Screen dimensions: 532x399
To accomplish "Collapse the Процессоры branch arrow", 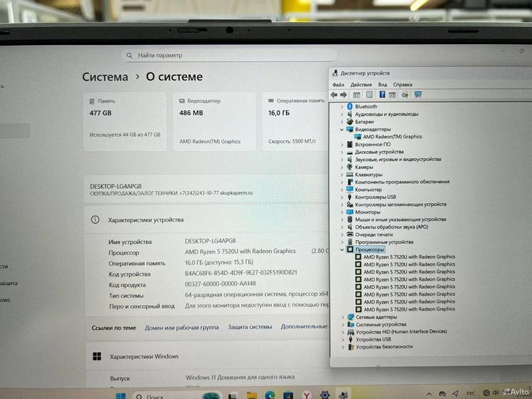I will (x=342, y=249).
